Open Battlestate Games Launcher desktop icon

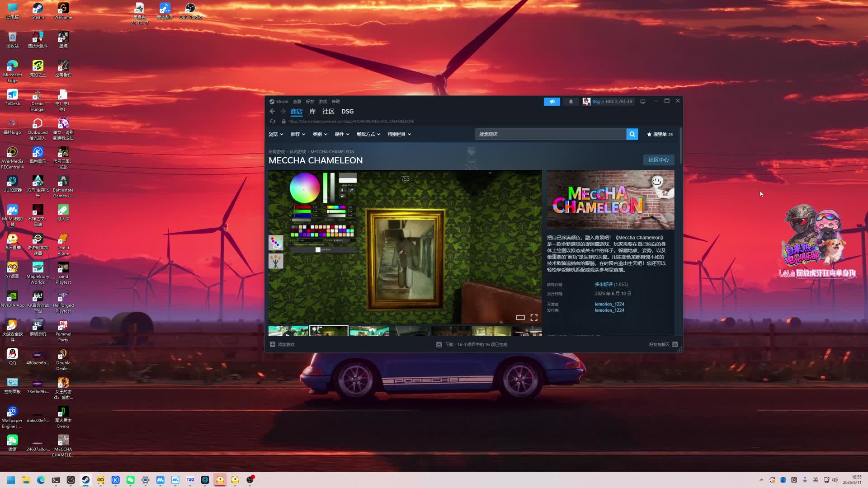63,187
